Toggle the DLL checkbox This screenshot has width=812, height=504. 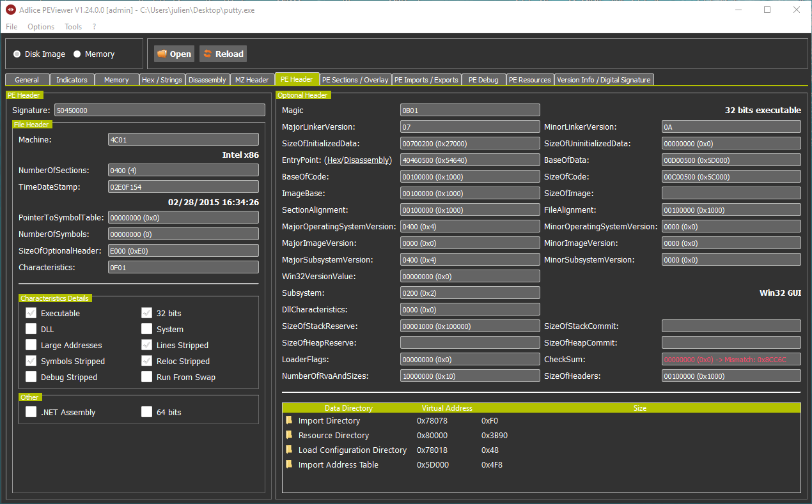click(31, 329)
